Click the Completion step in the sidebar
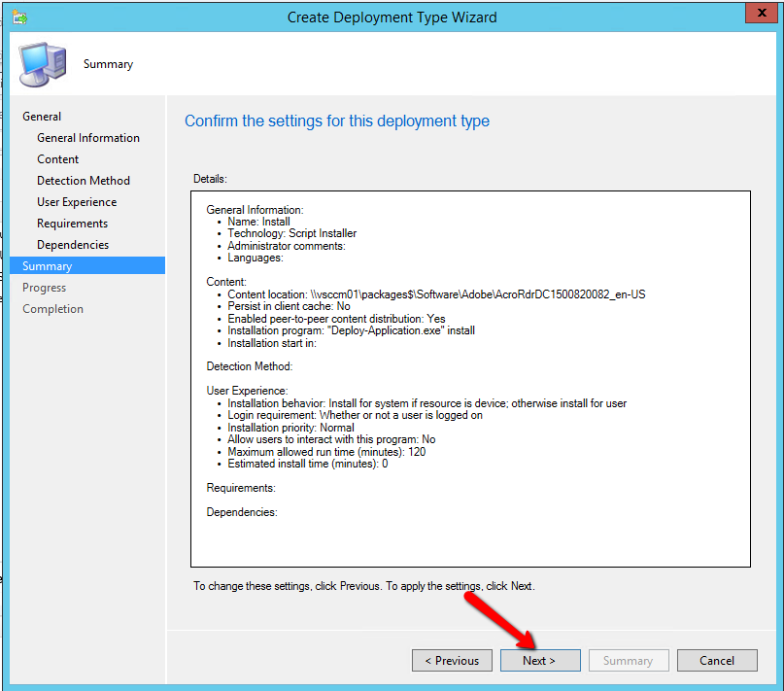Viewport: 784px width, 691px height. pyautogui.click(x=53, y=309)
